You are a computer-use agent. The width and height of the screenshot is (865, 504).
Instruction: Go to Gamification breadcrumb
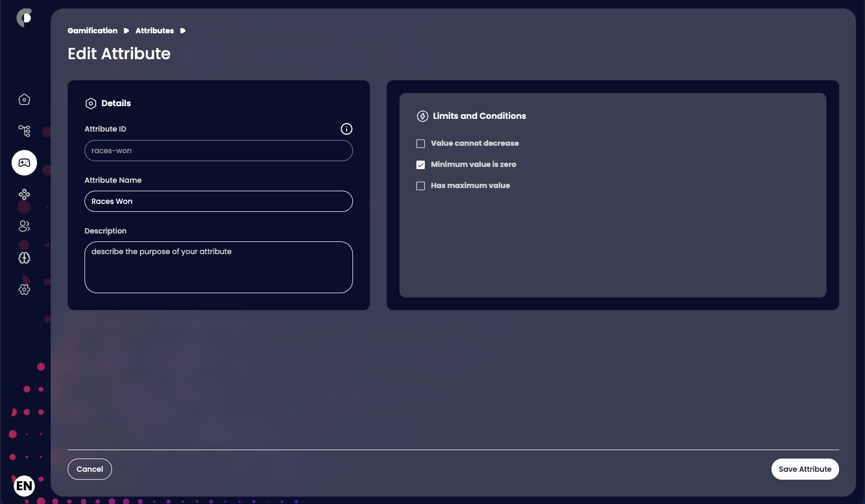(92, 31)
